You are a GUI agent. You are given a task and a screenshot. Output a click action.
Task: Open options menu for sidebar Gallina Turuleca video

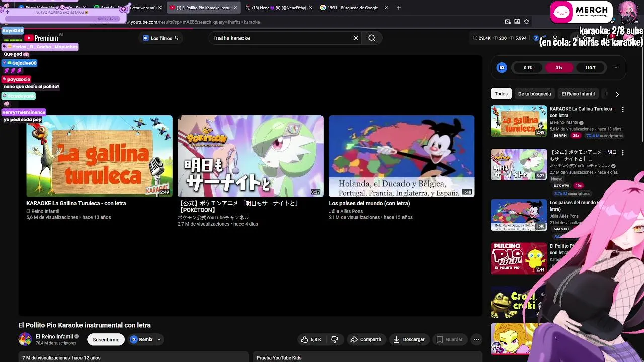click(x=622, y=109)
